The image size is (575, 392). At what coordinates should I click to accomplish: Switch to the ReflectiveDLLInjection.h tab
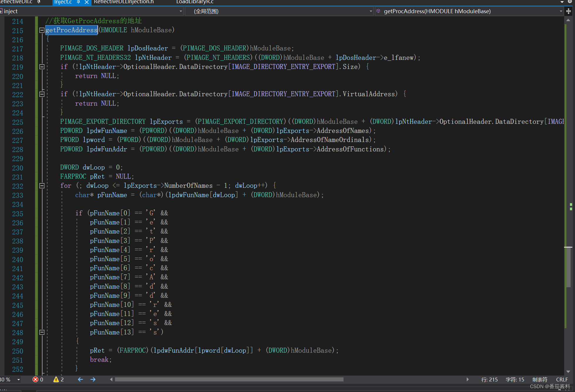click(x=124, y=2)
